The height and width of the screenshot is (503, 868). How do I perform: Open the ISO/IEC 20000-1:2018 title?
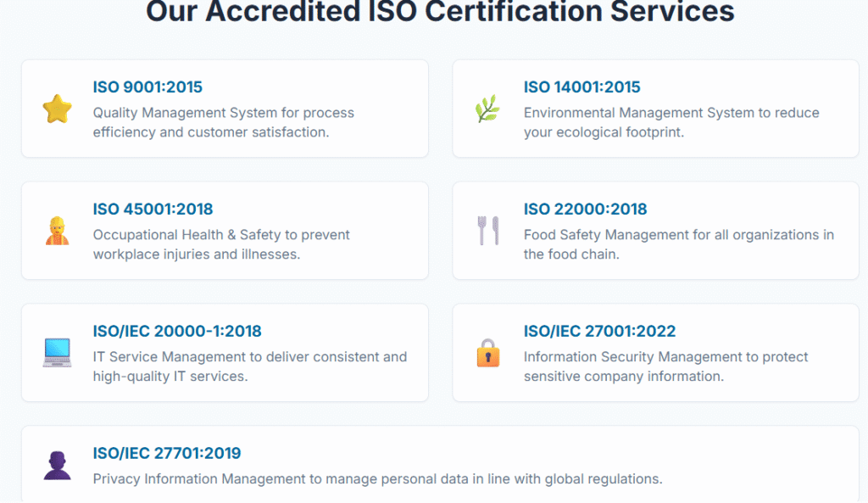click(x=177, y=332)
